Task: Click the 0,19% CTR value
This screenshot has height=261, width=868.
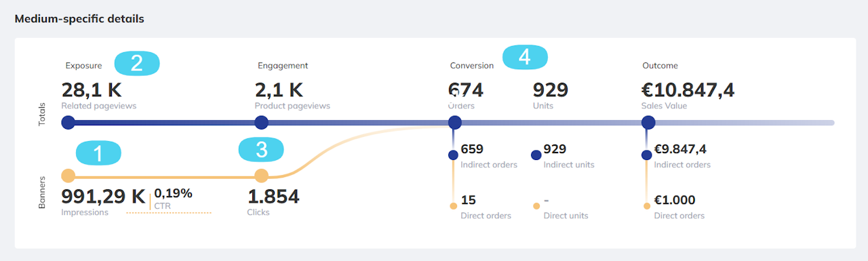Action: click(x=173, y=193)
